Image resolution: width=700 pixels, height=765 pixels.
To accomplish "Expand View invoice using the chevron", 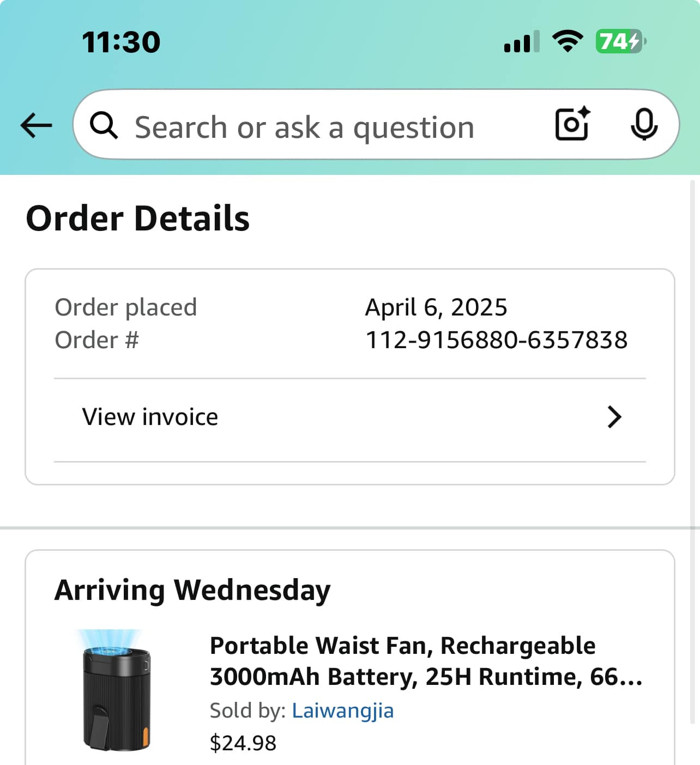I will 614,417.
